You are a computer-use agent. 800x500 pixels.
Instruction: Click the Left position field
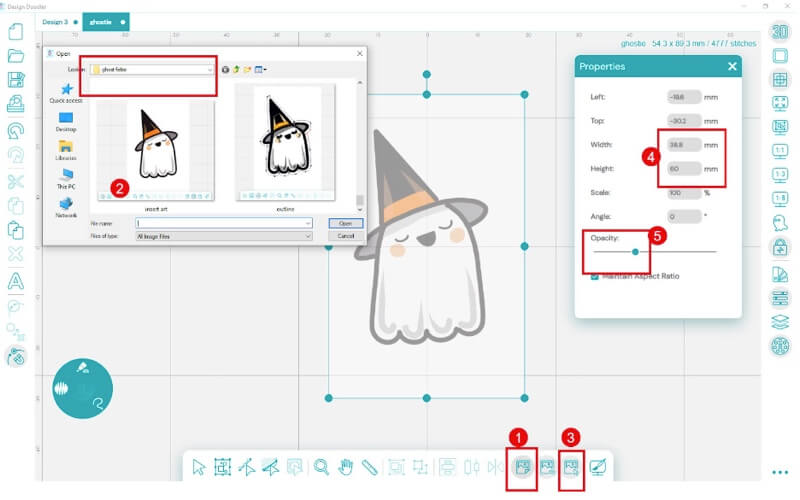(684, 97)
